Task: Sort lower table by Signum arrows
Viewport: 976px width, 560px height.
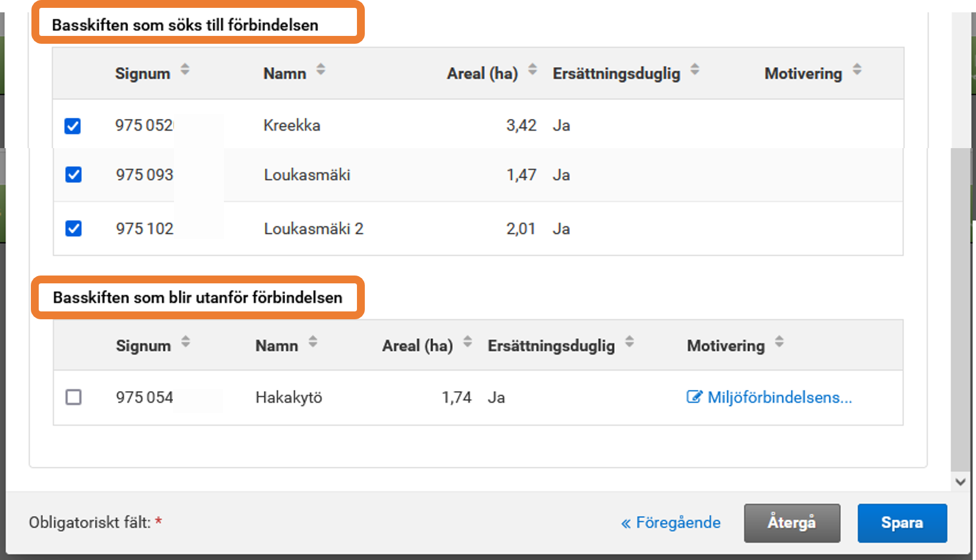Action: click(x=186, y=342)
